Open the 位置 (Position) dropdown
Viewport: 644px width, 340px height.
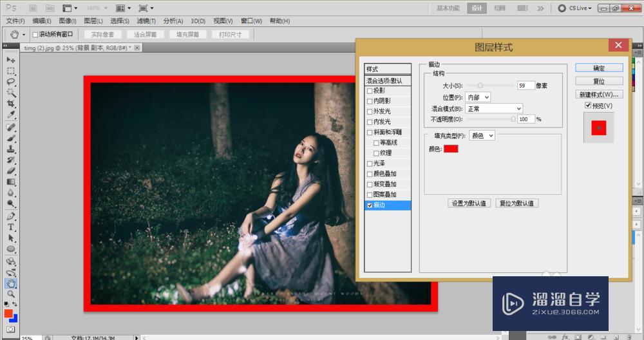[x=478, y=97]
